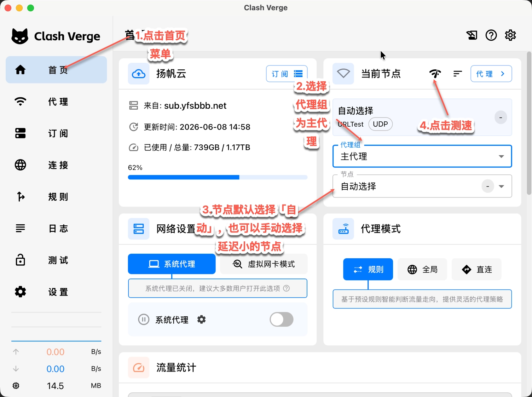Click the branch icon beside 规则 in the sidebar
The height and width of the screenshot is (397, 532).
[21, 196]
